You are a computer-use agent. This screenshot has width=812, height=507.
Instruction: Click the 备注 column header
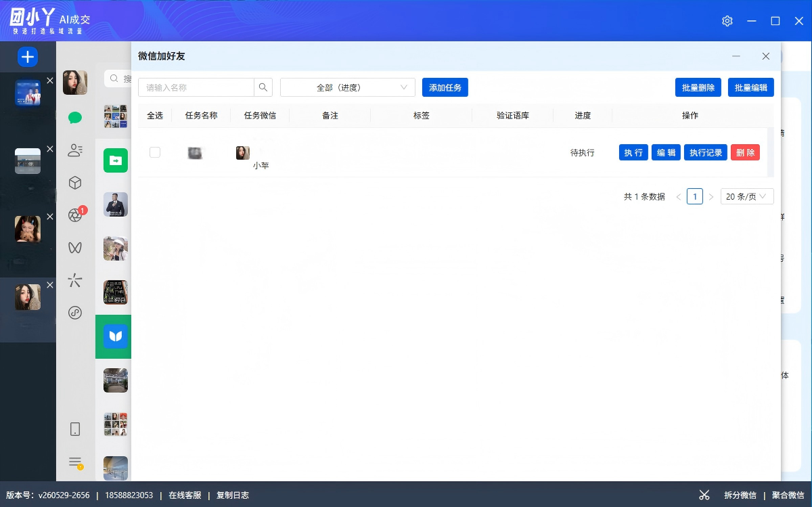[330, 116]
